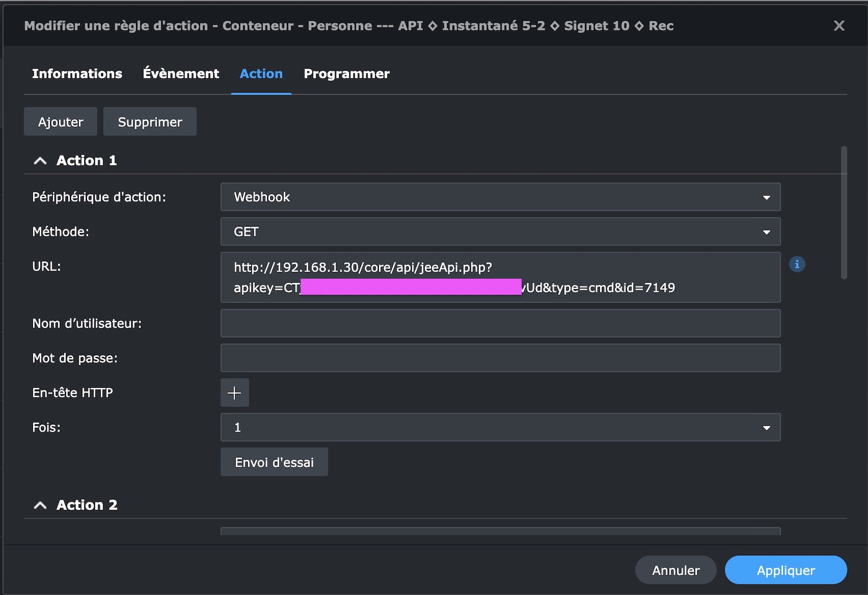Image resolution: width=868 pixels, height=595 pixels.
Task: Collapse the Action 1 section
Action: click(x=40, y=161)
